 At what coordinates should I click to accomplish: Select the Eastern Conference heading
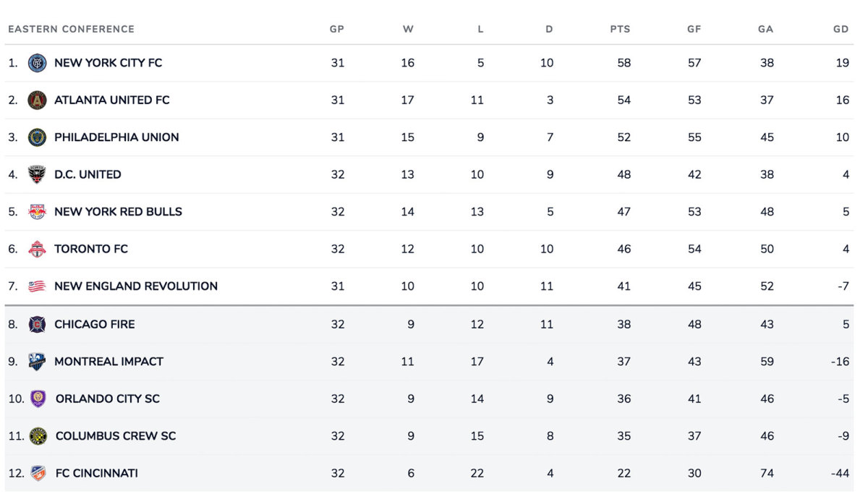tap(71, 30)
